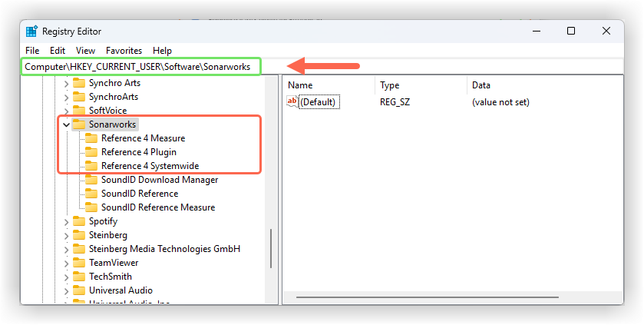Click SoundID Reference Measure folder icon
644x325 pixels.
click(x=91, y=207)
